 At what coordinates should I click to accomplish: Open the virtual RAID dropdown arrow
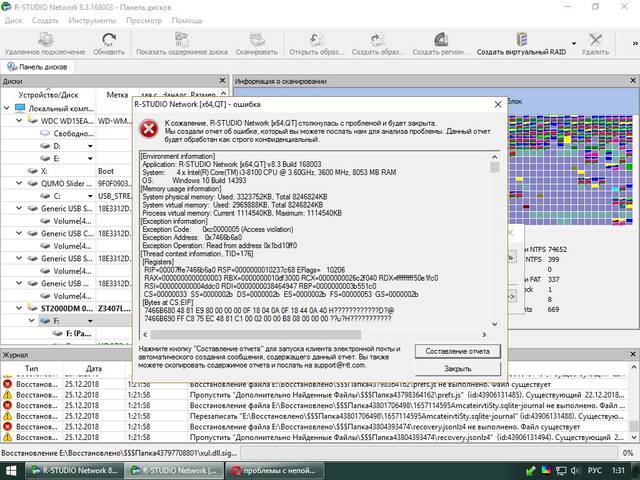pyautogui.click(x=574, y=43)
